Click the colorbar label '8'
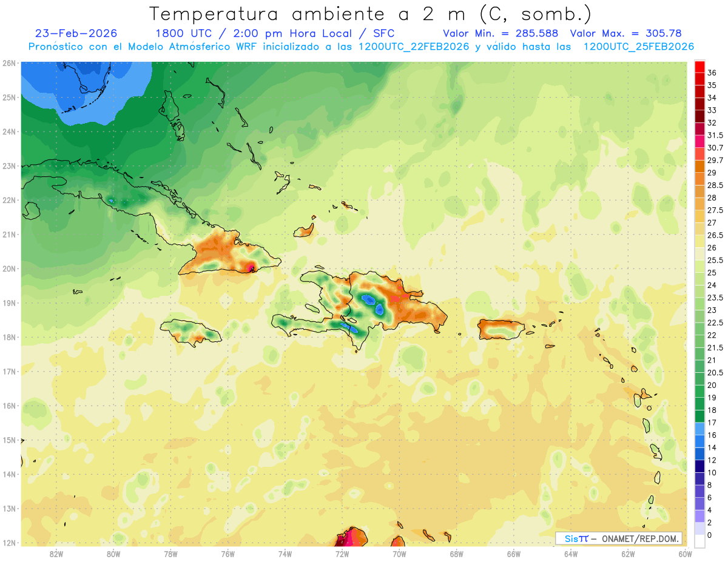This screenshot has width=728, height=562. (x=710, y=485)
